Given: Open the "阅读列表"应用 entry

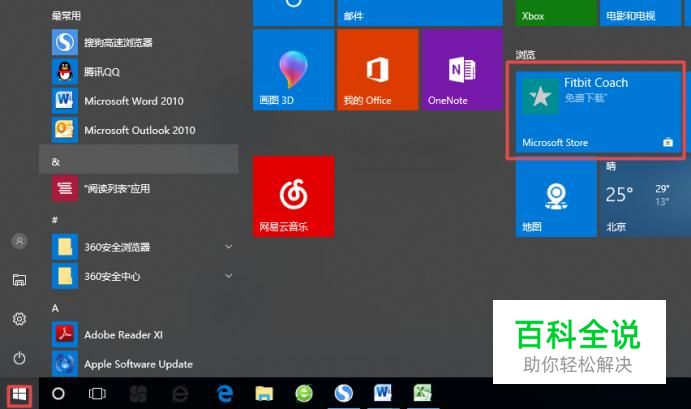Looking at the screenshot, I should click(x=139, y=189).
